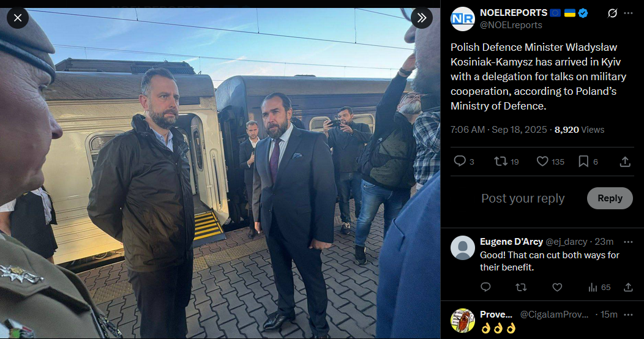Like Eugene D'Arcy's reply
This screenshot has height=339, width=644.
pos(557,287)
